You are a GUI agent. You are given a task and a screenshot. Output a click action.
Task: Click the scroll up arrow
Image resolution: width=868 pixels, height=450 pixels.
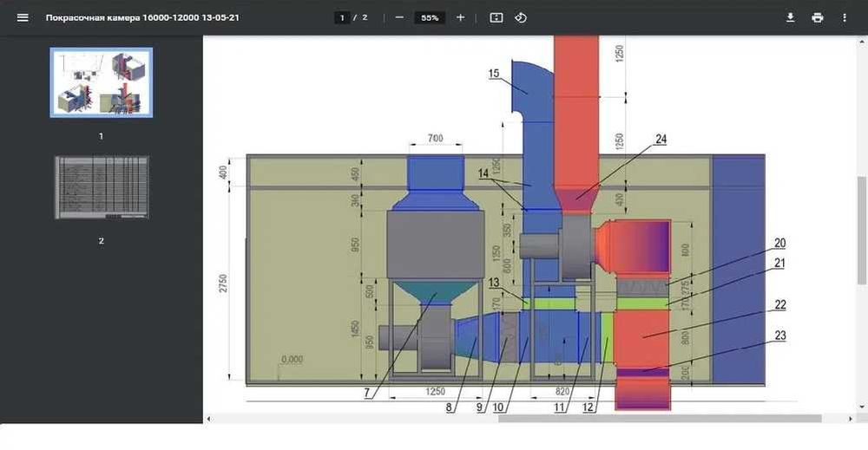click(862, 42)
